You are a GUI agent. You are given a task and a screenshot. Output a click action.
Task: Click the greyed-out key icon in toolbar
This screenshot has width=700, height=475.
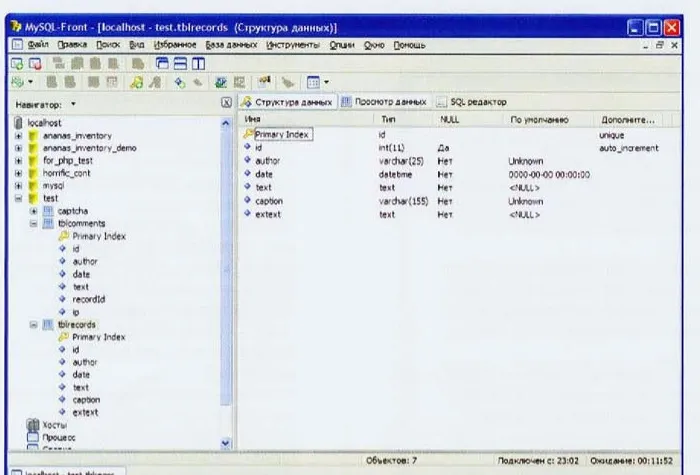point(155,82)
